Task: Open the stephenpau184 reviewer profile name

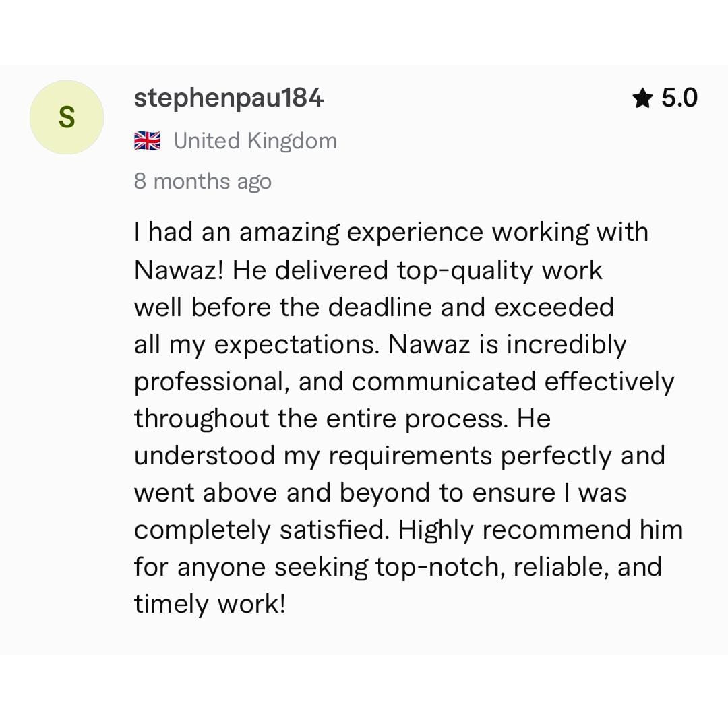Action: 229,99
